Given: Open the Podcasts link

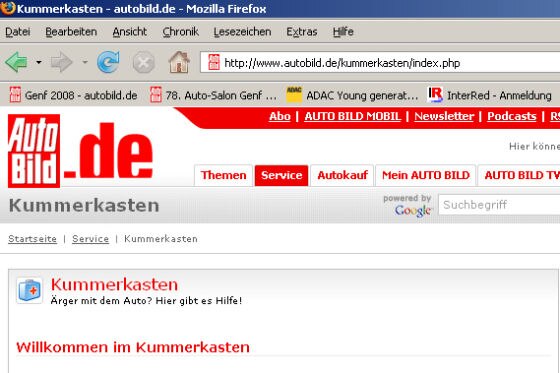Looking at the screenshot, I should pos(512,116).
